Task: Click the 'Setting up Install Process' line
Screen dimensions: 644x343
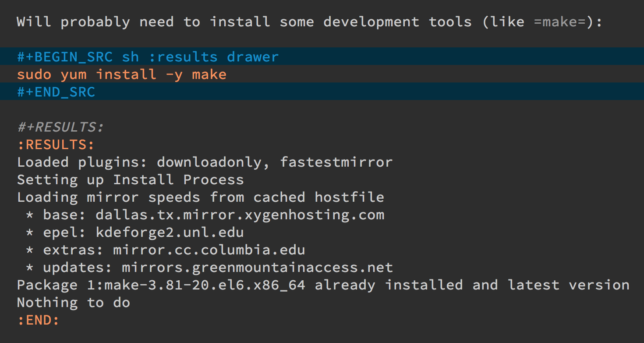Action: click(x=130, y=179)
